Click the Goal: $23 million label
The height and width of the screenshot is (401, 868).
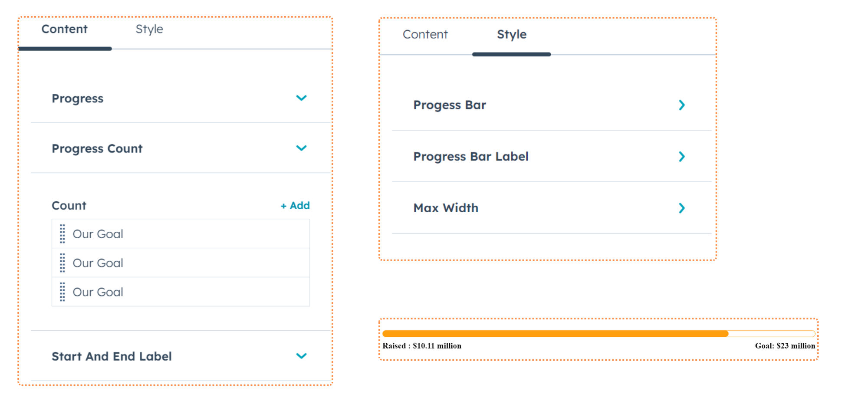point(785,346)
